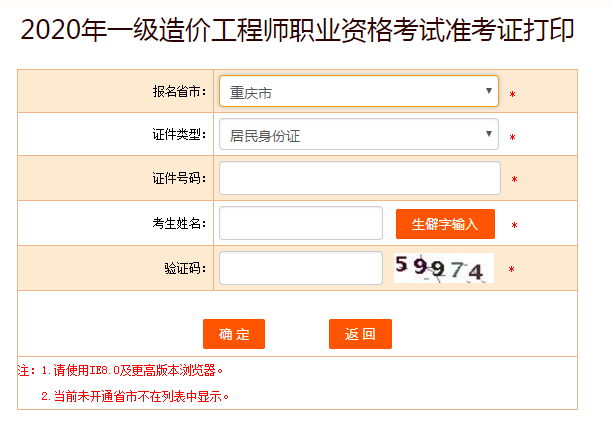Open the 证件类型 dropdown showing 居民身份证
This screenshot has height=441, width=611.
pyautogui.click(x=350, y=135)
